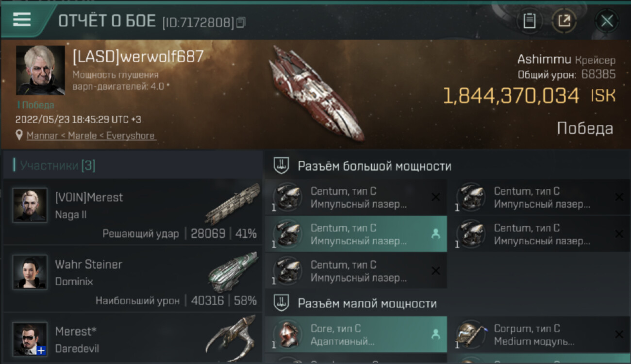Copy the battle report ID
Image resolution: width=631 pixels, height=364 pixels.
point(241,22)
